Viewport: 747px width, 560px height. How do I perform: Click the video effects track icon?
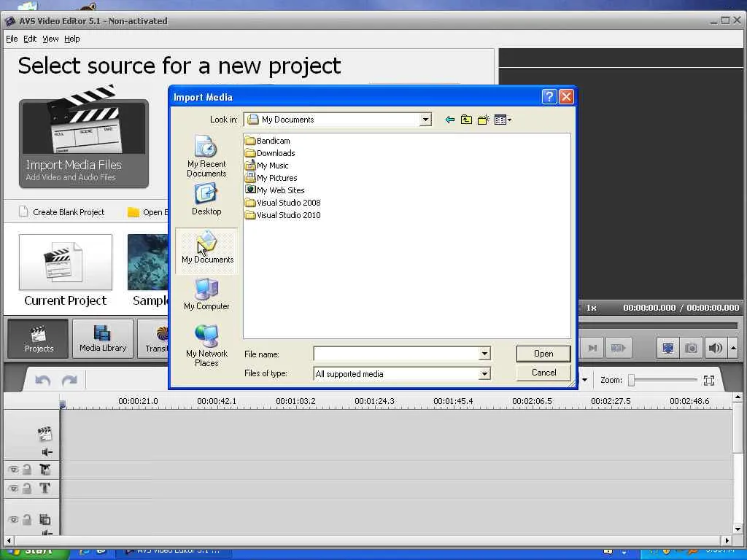[44, 470]
